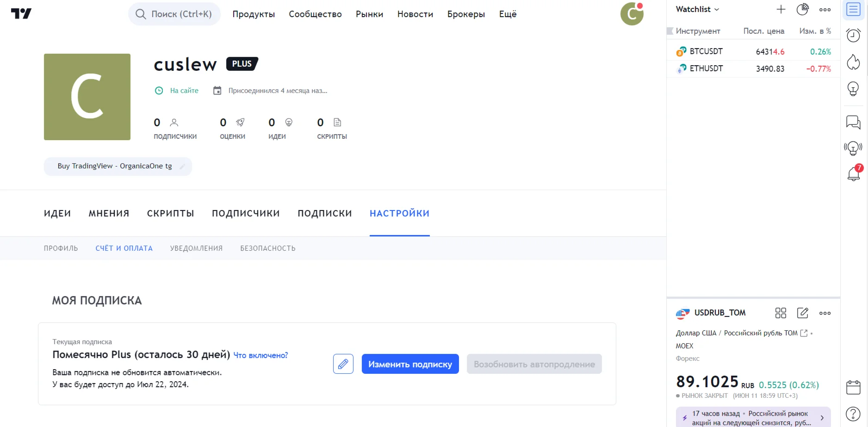Open the Help Center question icon
Screen dimensions: 868x427
[854, 414]
